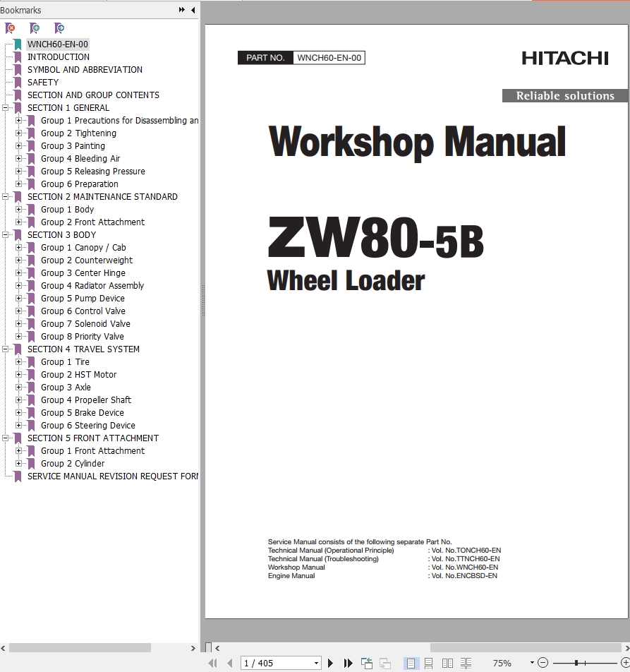Image resolution: width=630 pixels, height=672 pixels.
Task: Go to the previous view
Action: coord(367,663)
